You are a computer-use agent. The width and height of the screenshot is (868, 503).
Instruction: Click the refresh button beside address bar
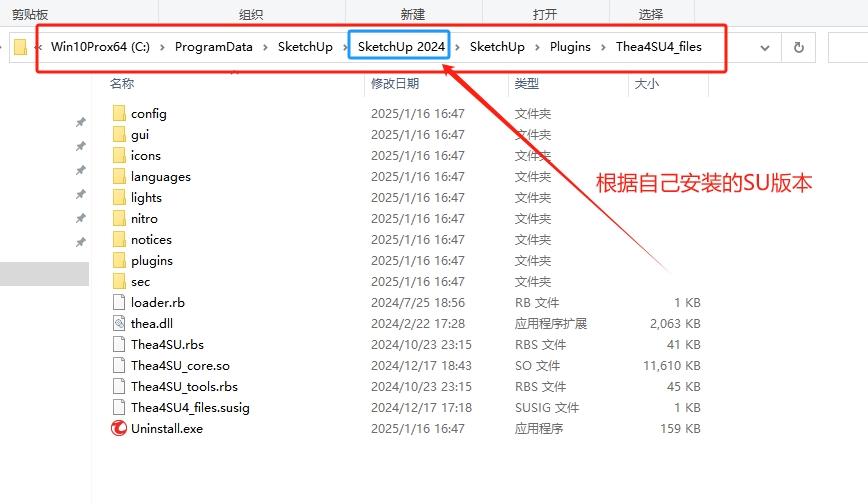pos(798,48)
